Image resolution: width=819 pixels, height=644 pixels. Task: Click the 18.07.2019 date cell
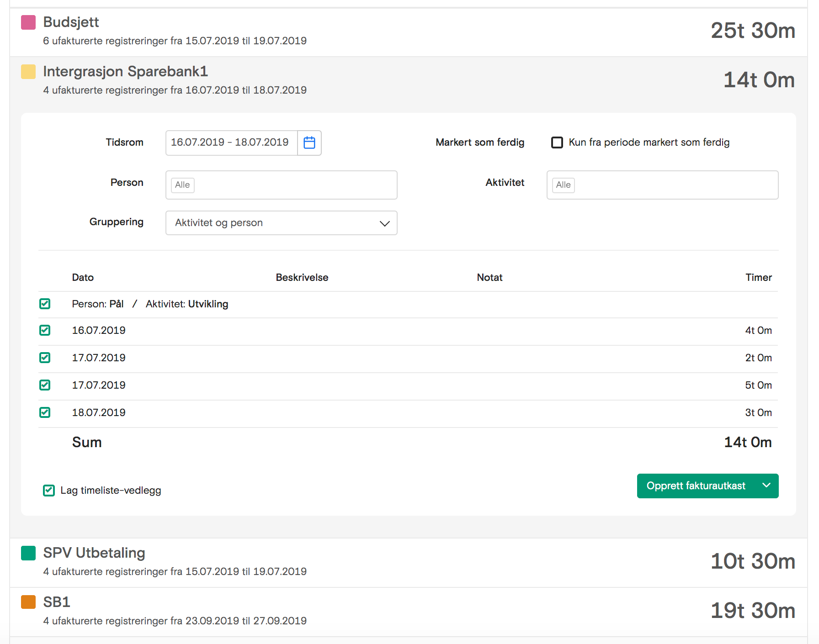(x=99, y=412)
